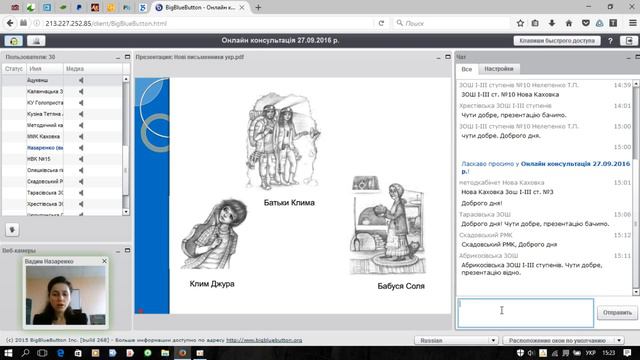Go to browser home page icon
Image resolution: width=640 pixels, height=360 pixels.
point(569,23)
